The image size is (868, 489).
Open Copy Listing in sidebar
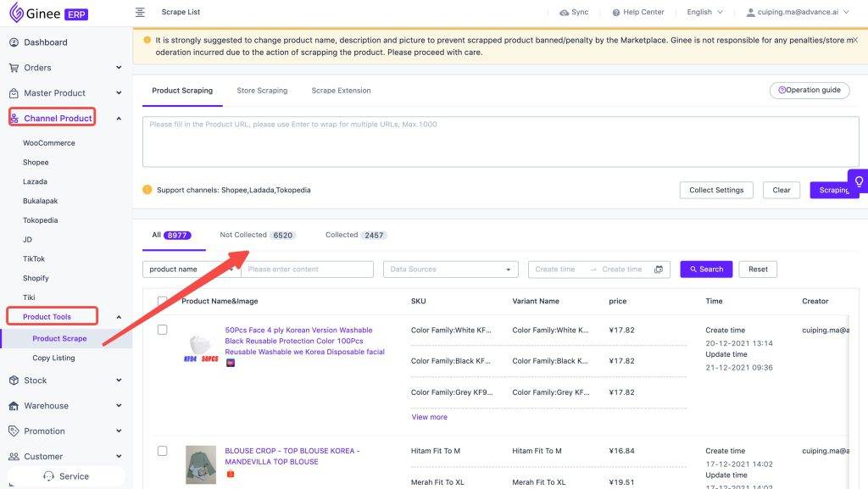coord(53,358)
